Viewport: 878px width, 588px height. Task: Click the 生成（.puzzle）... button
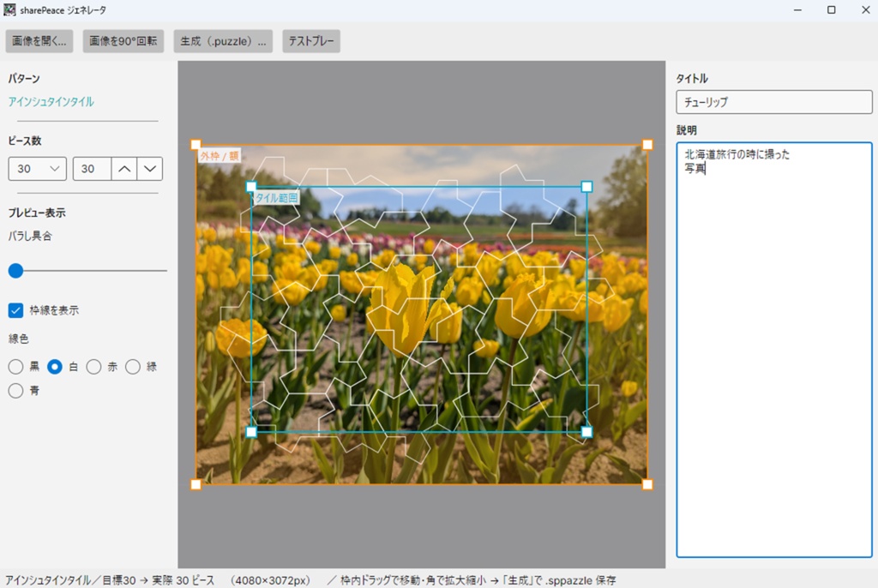[x=223, y=41]
